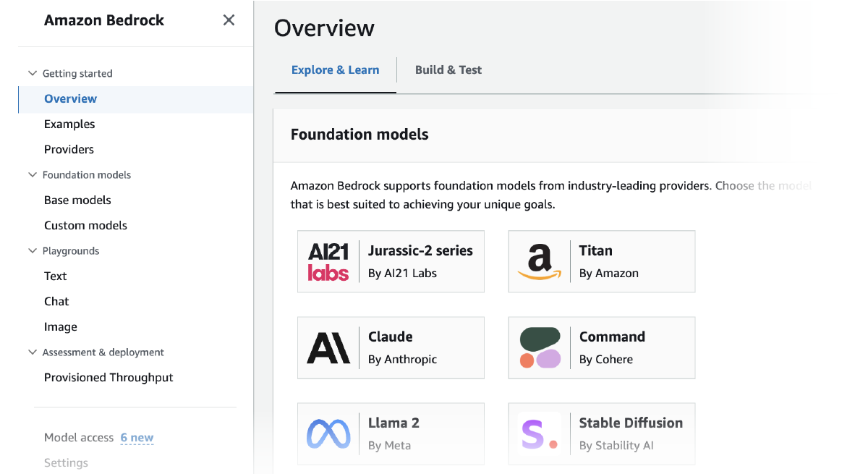Screen dimensions: 868x474
Task: Click the 'By Meta' provider text
Action: (389, 446)
